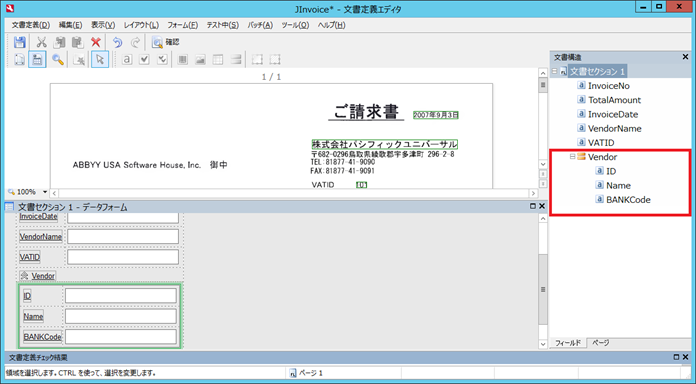
Task: Select the 株式会社パシフィックユニバーサル region on the page
Action: coord(384,144)
